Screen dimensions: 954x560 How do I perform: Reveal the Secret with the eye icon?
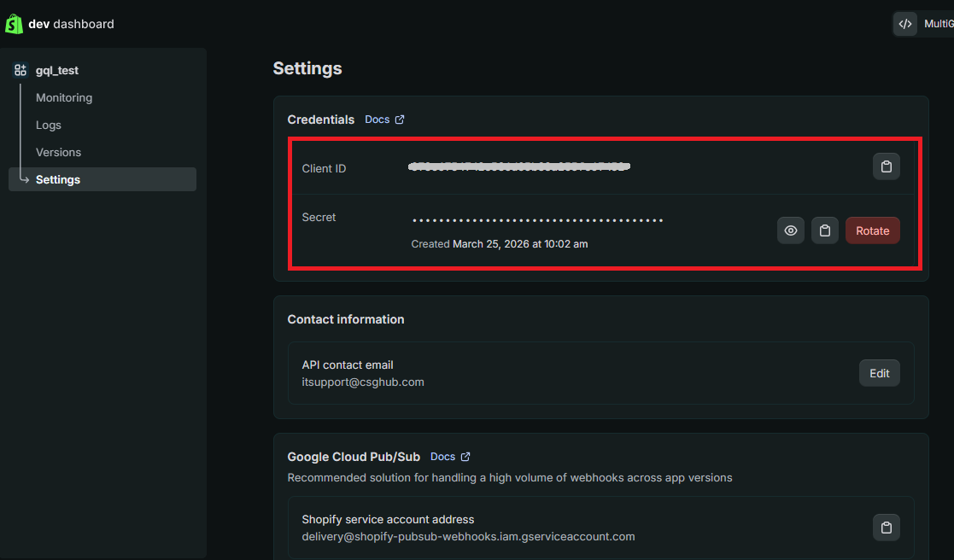click(790, 230)
